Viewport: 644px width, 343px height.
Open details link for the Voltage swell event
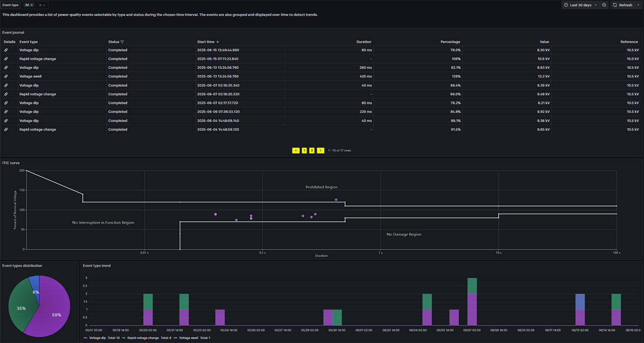(x=6, y=76)
